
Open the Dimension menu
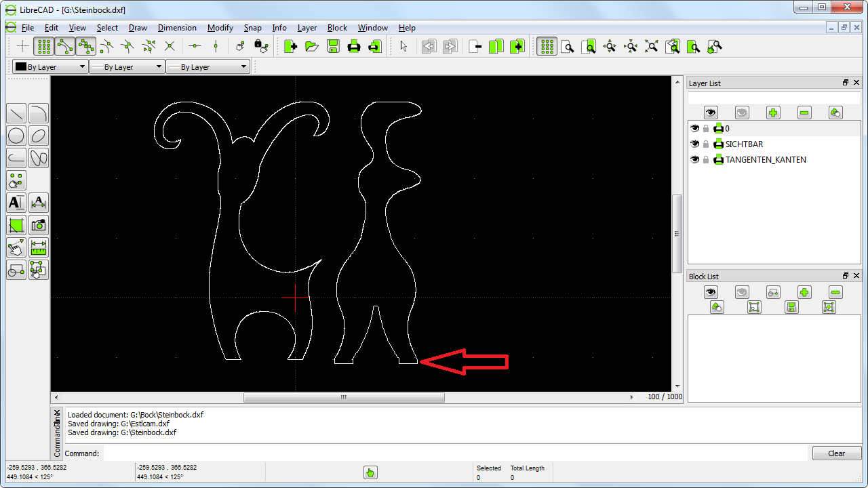[x=177, y=28]
